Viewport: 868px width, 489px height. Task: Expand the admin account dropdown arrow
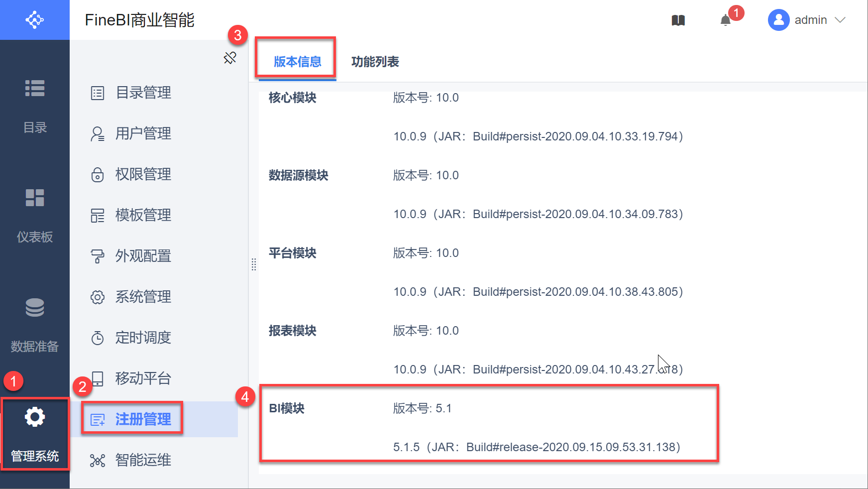pyautogui.click(x=840, y=20)
